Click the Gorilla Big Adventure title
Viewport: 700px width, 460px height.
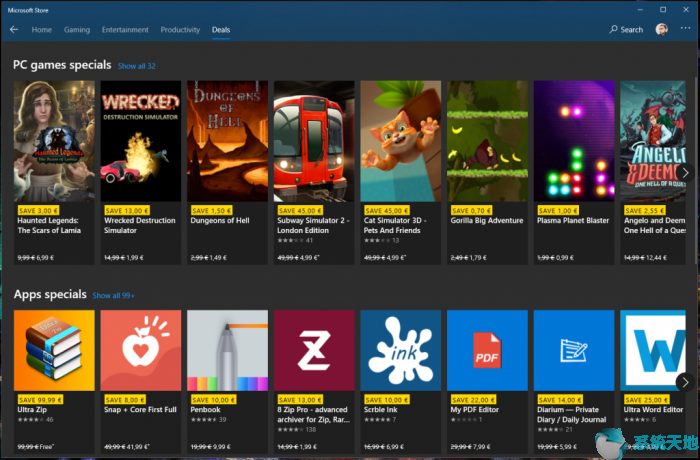487,221
